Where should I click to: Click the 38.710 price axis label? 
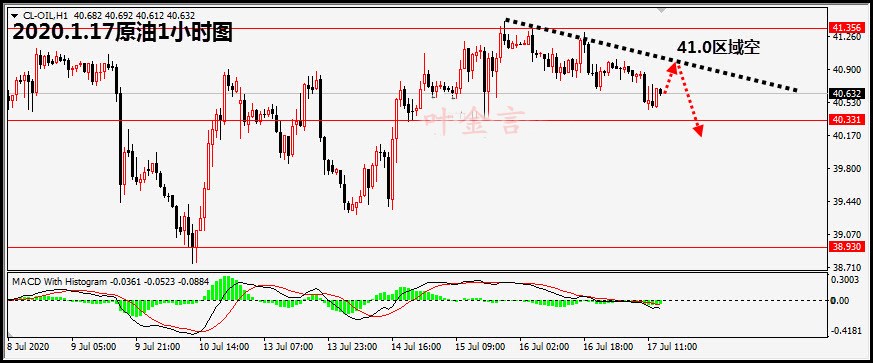click(x=846, y=268)
